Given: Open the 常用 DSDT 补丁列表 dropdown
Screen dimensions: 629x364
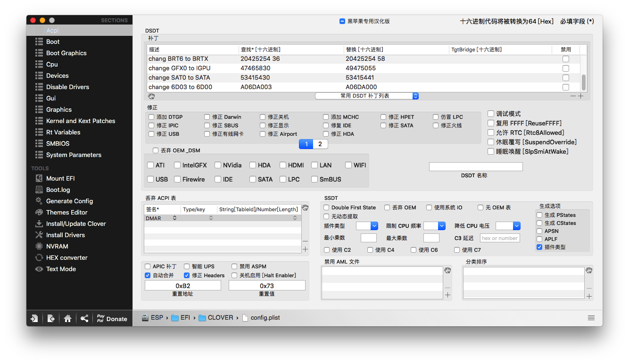Looking at the screenshot, I should click(367, 96).
